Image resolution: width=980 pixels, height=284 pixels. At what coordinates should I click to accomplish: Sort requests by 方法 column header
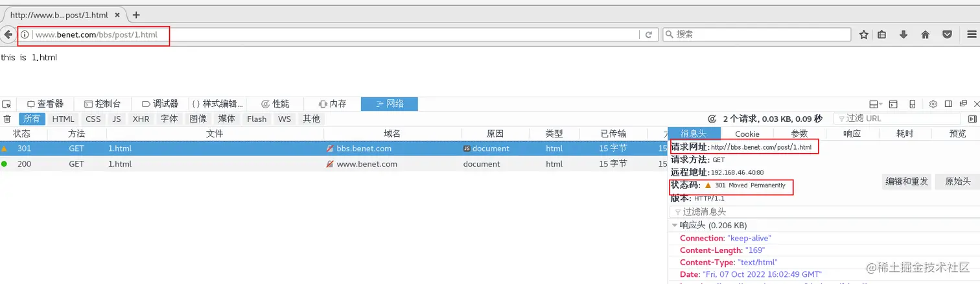[x=76, y=134]
